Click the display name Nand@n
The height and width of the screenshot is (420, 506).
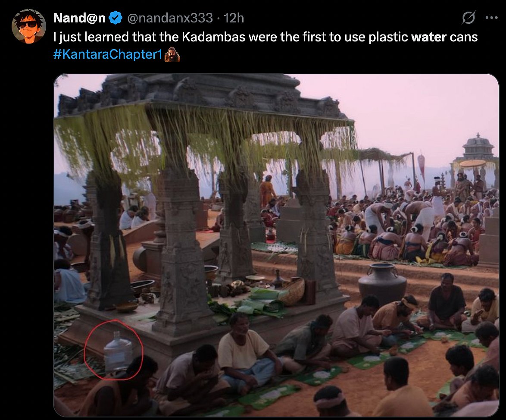[79, 18]
